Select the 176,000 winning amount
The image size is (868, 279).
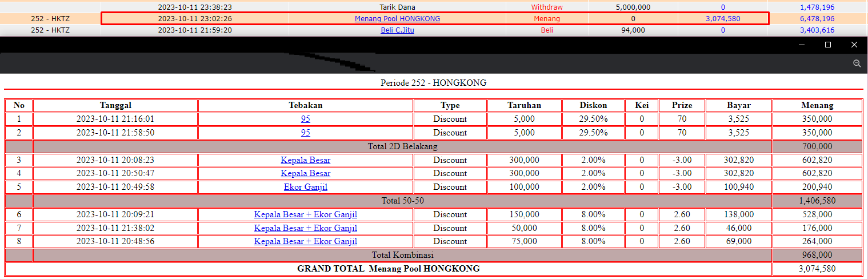tap(817, 228)
